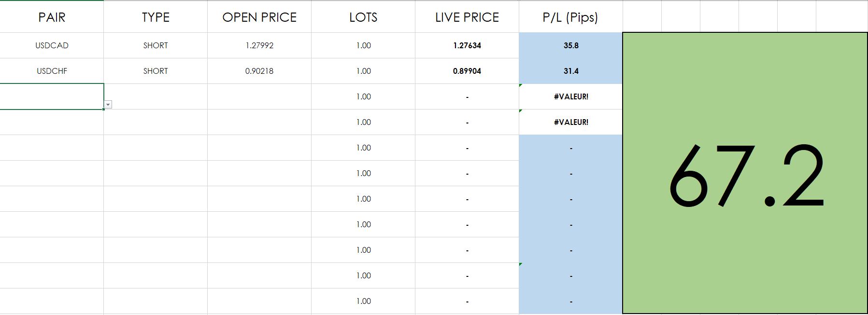The height and width of the screenshot is (315, 868).
Task: Open the data validation dropdown arrow
Action: [x=108, y=105]
